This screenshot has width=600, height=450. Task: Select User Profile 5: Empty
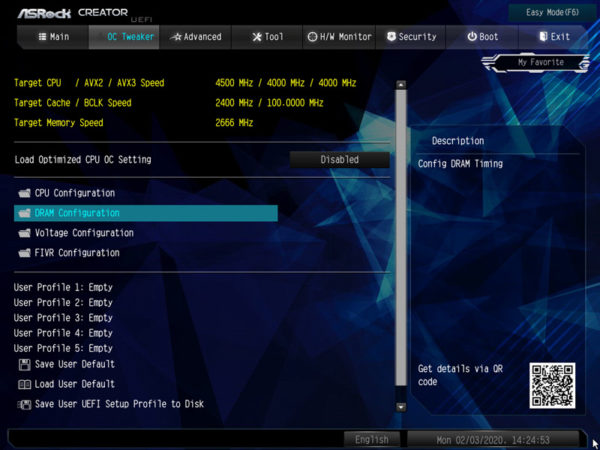[x=63, y=349]
